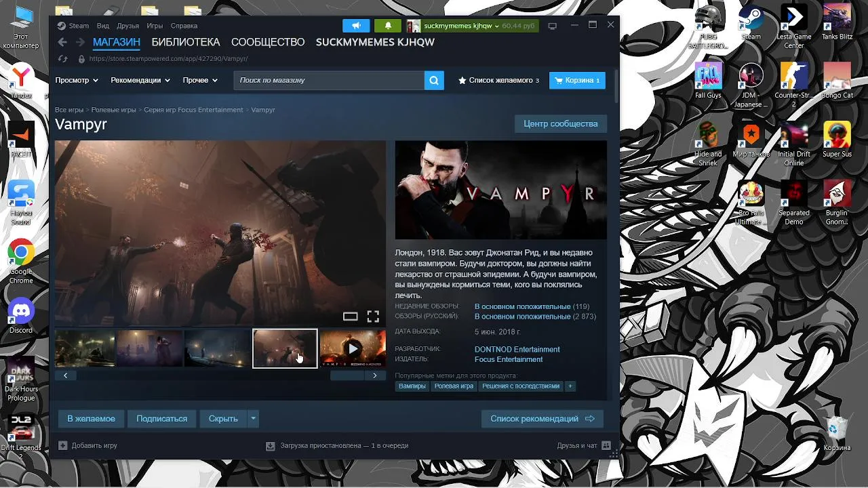The image size is (868, 488).
Task: Open the green notifications bell
Action: coord(388,26)
